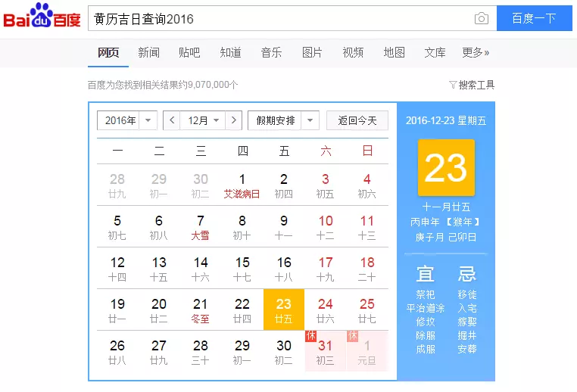Open the 搜索工具 filter

point(472,85)
